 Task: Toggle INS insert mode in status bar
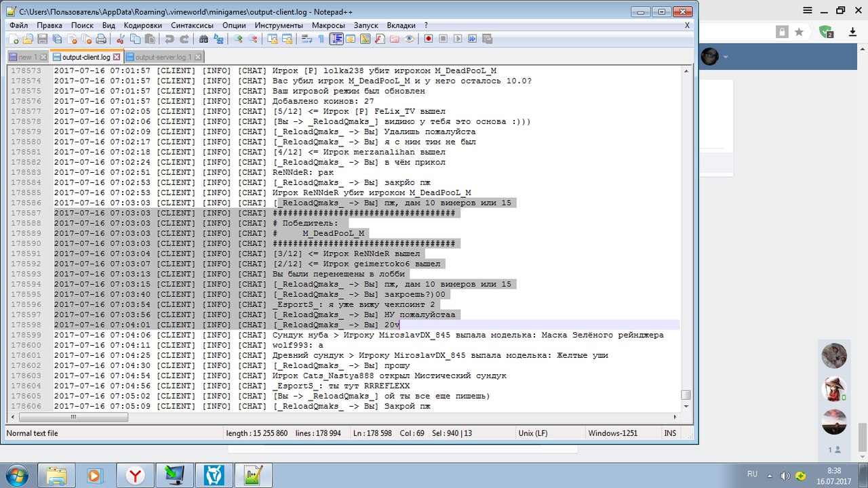tap(670, 433)
